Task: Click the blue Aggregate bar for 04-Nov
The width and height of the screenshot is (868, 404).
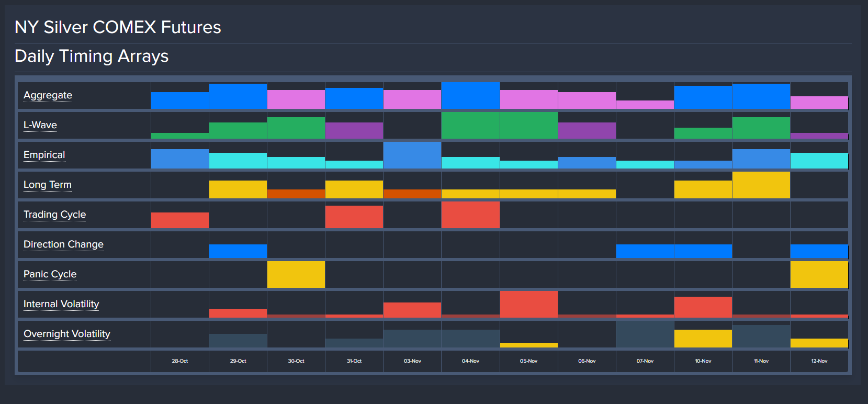Action: (470, 96)
